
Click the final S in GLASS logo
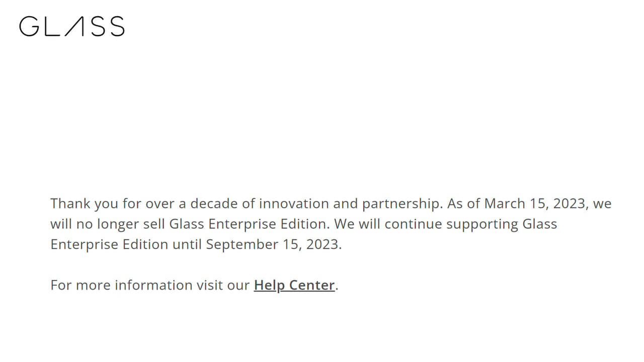[118, 28]
